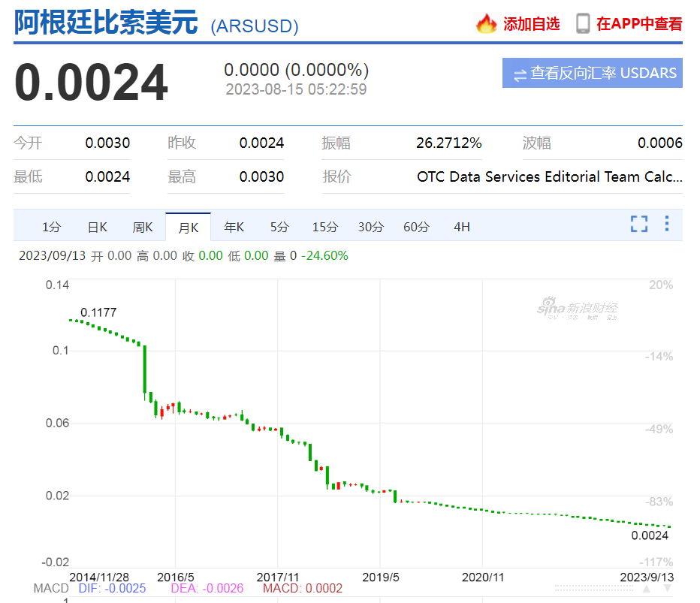The image size is (700, 603).
Task: View reverse rate USDARS button
Action: 593,73
